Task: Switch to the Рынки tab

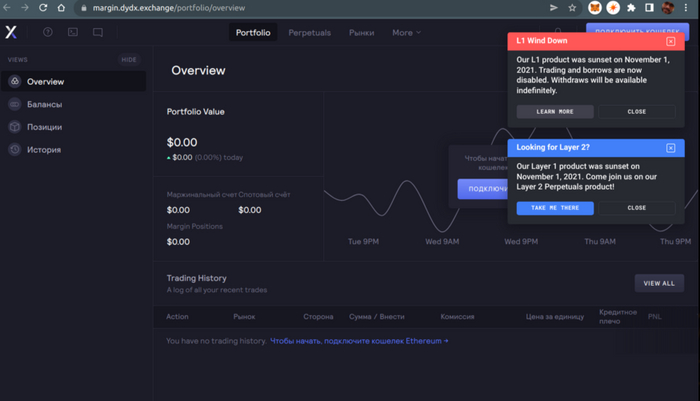Action: click(x=362, y=33)
